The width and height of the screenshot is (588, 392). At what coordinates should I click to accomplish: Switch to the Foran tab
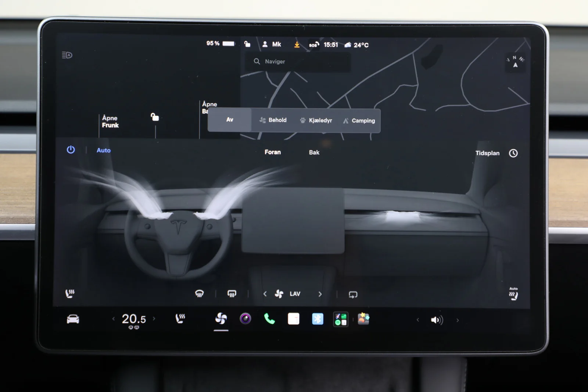273,152
